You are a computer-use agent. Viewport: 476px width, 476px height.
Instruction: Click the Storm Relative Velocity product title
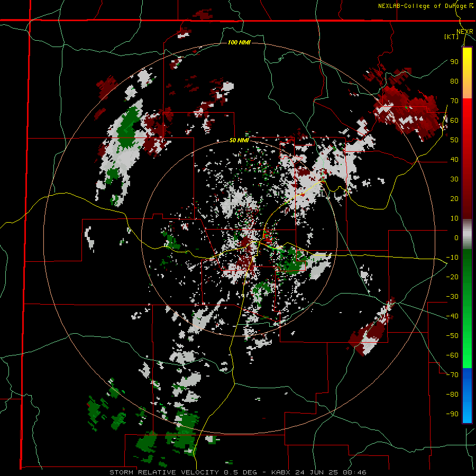tap(164, 472)
